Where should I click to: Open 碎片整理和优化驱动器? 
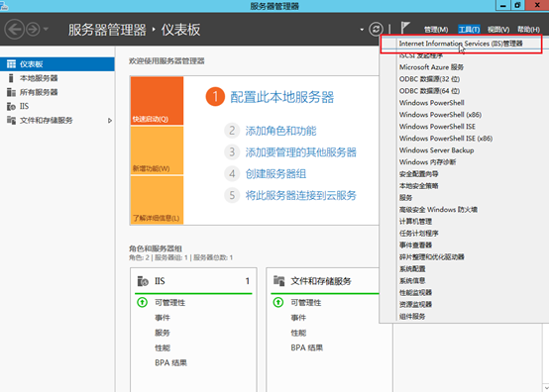click(x=431, y=257)
